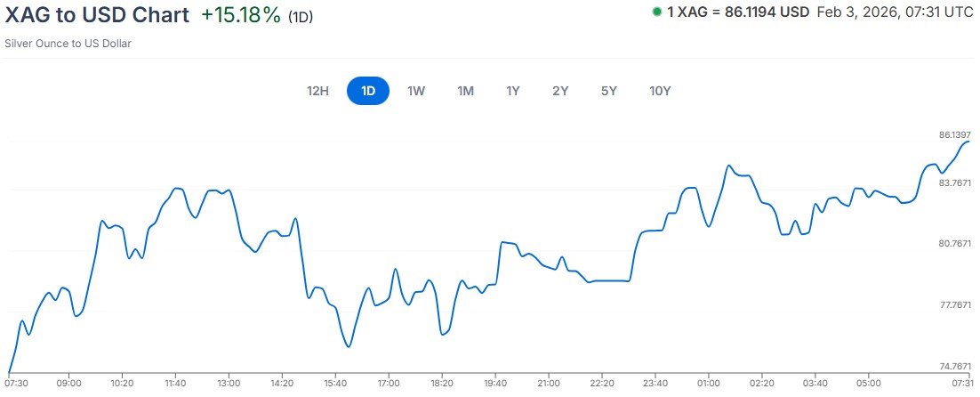The width and height of the screenshot is (980, 397).
Task: Switch chart to 5Y range
Action: 609,91
